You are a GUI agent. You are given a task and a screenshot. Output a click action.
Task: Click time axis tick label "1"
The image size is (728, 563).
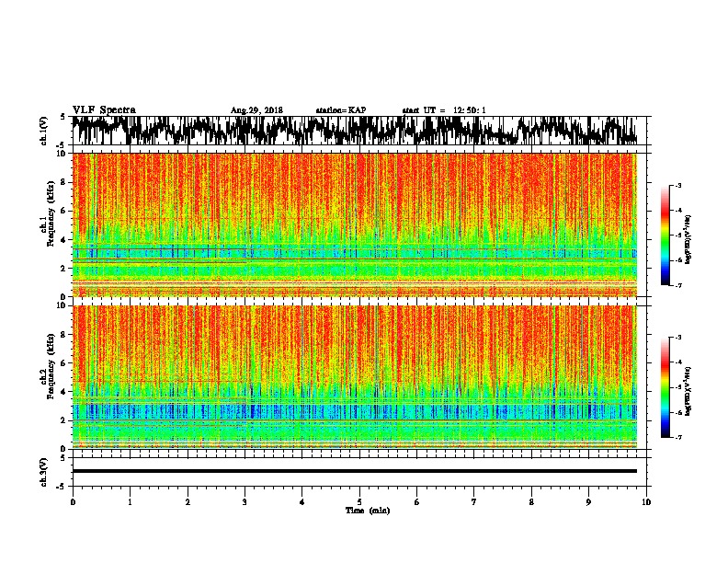[130, 502]
